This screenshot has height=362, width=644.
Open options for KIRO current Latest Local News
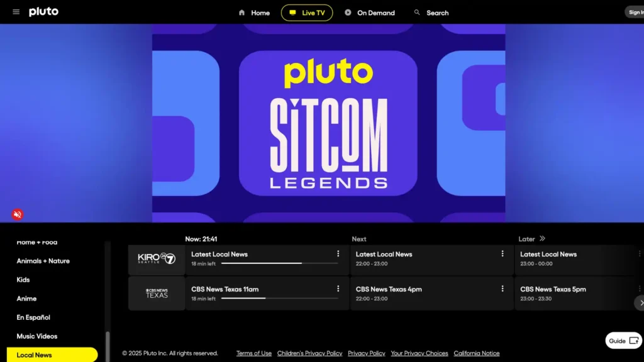click(338, 254)
